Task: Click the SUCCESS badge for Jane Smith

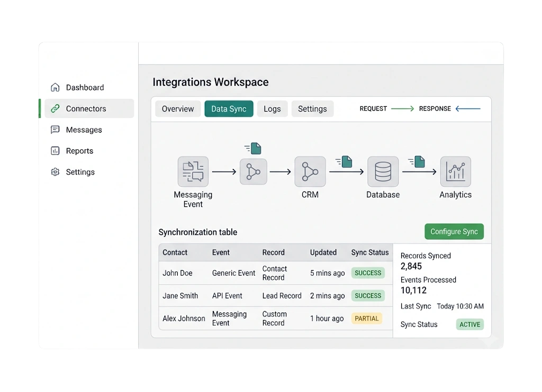Action: [368, 296]
